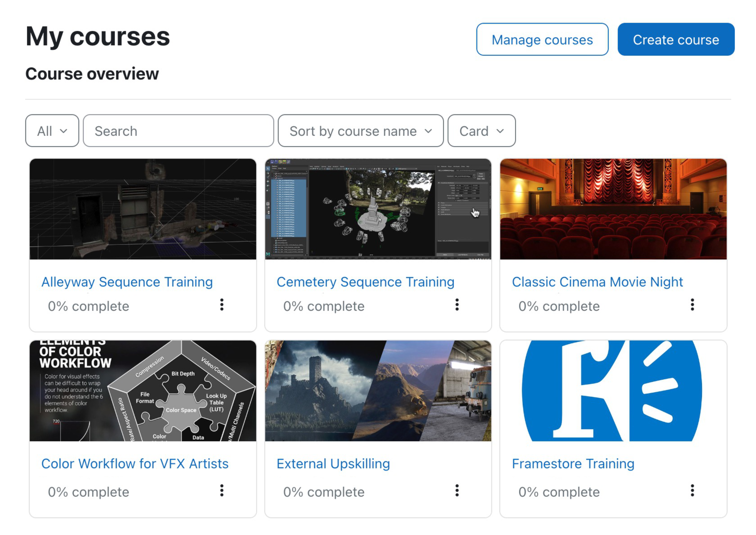The height and width of the screenshot is (535, 756).
Task: Click the Alleyway 3D scene thumbnail
Action: coord(143,209)
